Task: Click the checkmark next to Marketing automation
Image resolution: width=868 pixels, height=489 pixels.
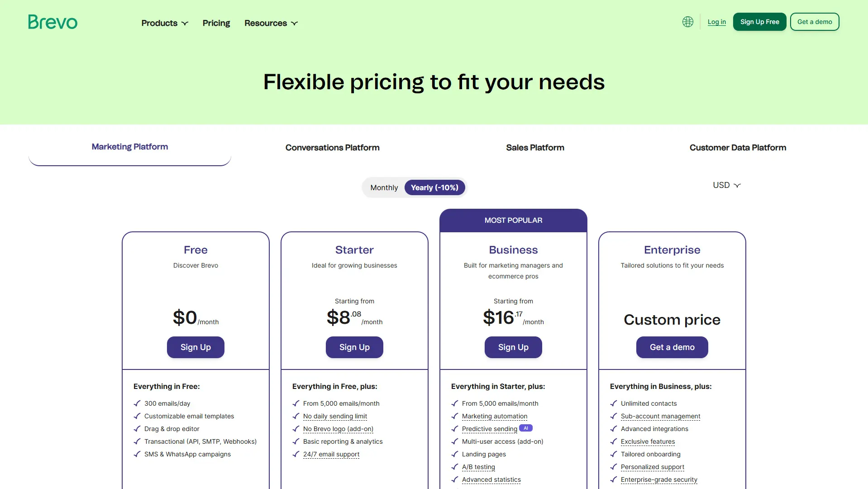Action: coord(455,416)
